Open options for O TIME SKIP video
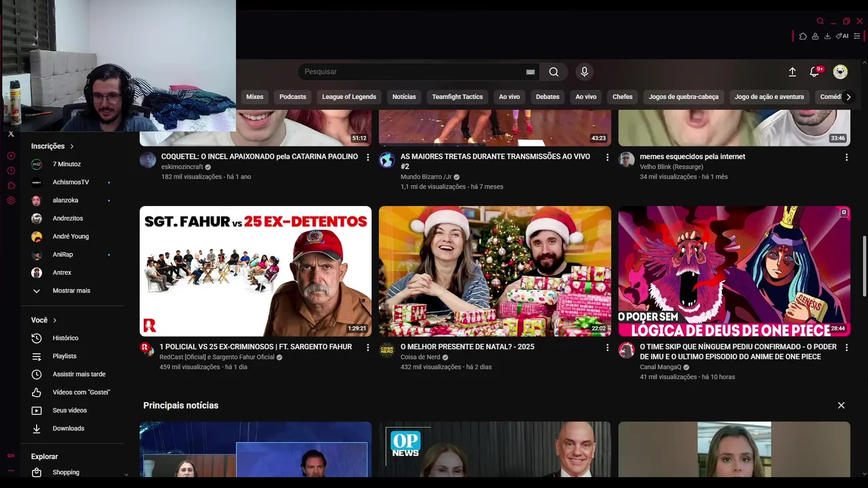868x488 pixels. (x=846, y=348)
